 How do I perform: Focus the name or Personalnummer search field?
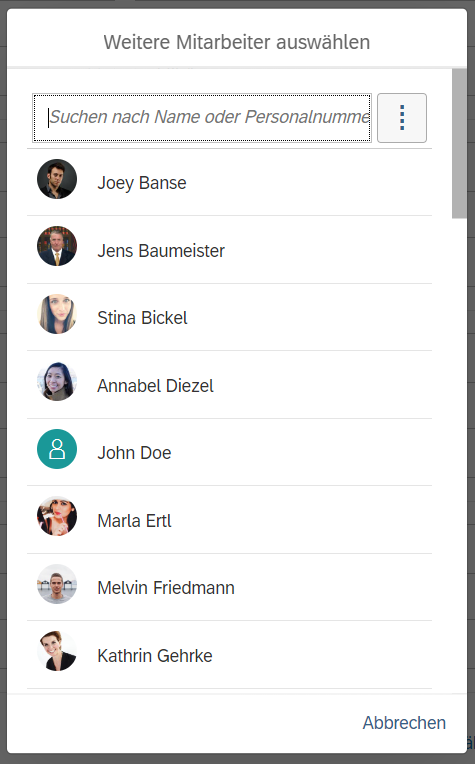202,118
